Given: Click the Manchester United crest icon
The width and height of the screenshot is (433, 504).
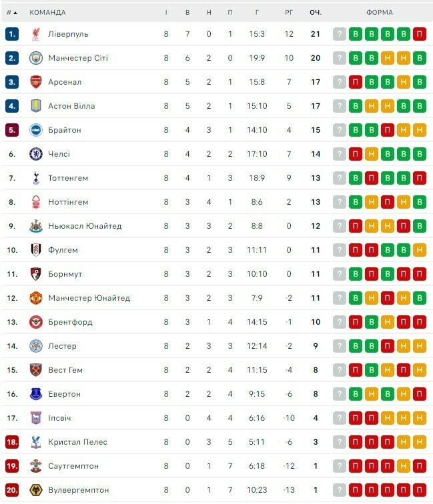Looking at the screenshot, I should coord(36,298).
